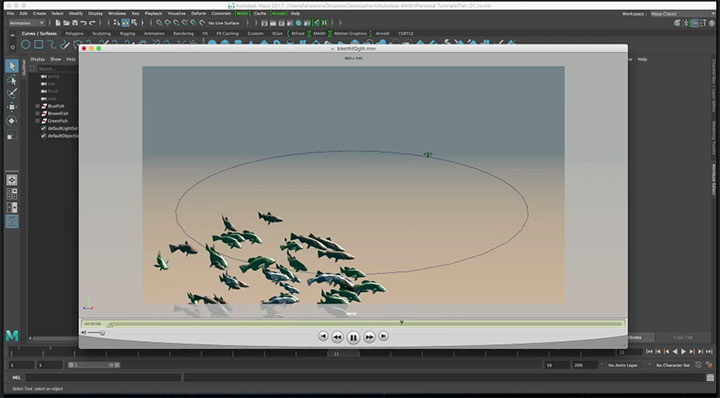Open the Create menu
Viewport: 720px width, 398px height.
[x=39, y=14]
